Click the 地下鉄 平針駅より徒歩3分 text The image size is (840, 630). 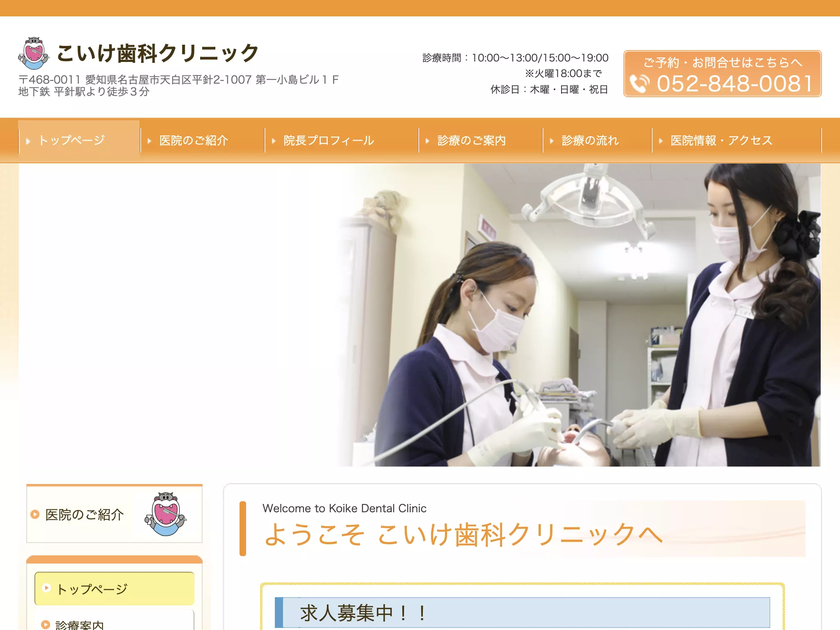pos(84,91)
